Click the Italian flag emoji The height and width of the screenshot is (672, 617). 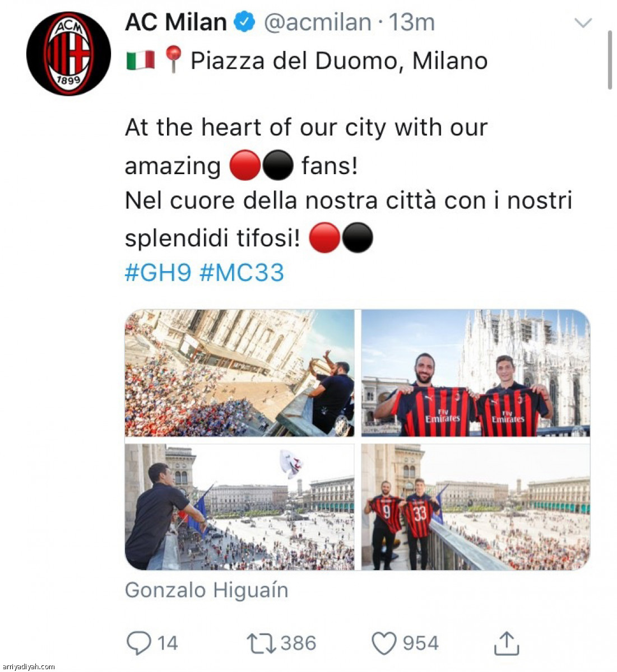pyautogui.click(x=141, y=60)
